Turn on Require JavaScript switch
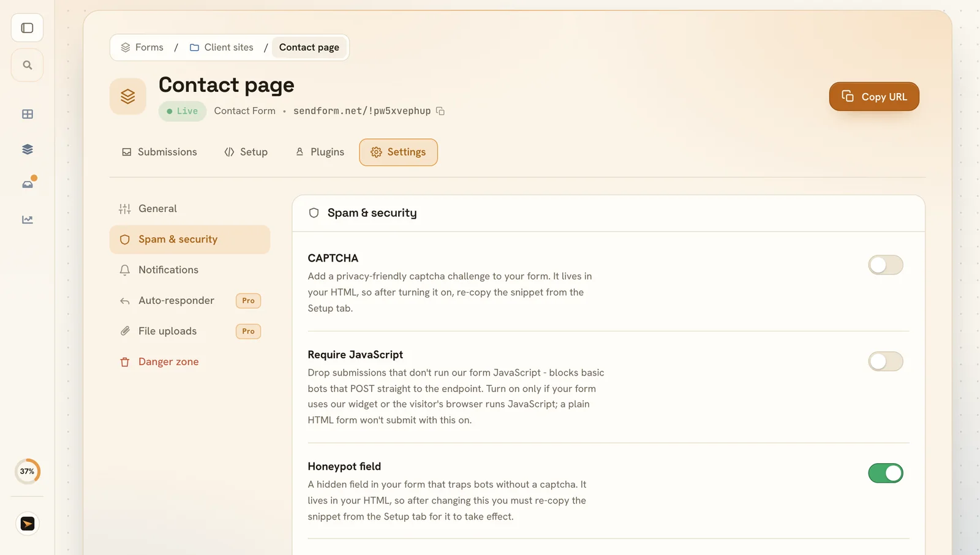 tap(886, 361)
